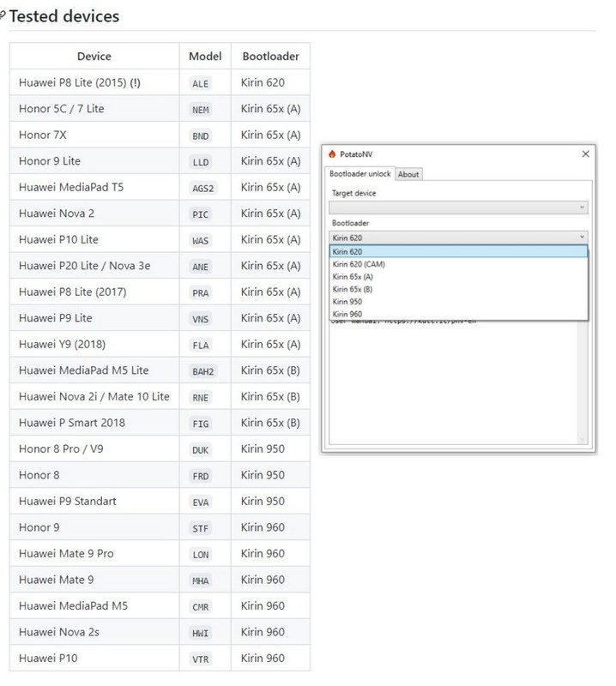The image size is (616, 686).
Task: Click the log area scrollbar in PotatoNV
Action: click(x=582, y=382)
